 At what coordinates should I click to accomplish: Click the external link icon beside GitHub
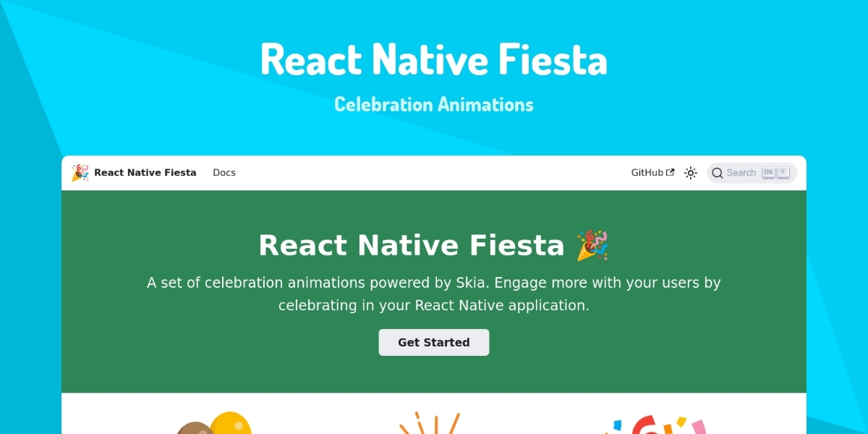click(671, 173)
